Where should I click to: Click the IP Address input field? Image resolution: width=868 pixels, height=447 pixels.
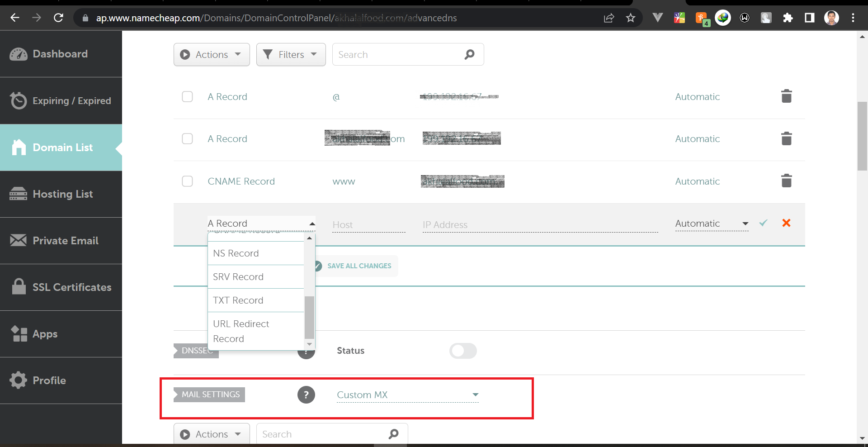tap(540, 224)
